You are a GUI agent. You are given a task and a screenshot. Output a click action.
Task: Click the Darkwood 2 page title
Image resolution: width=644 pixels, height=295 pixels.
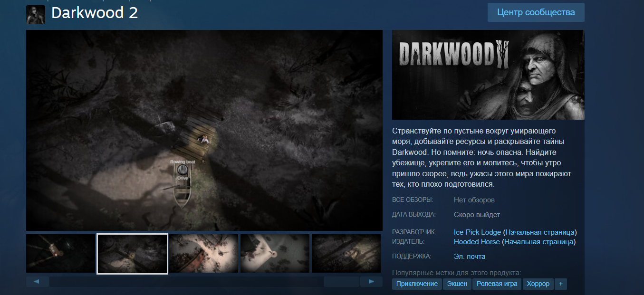(x=95, y=13)
